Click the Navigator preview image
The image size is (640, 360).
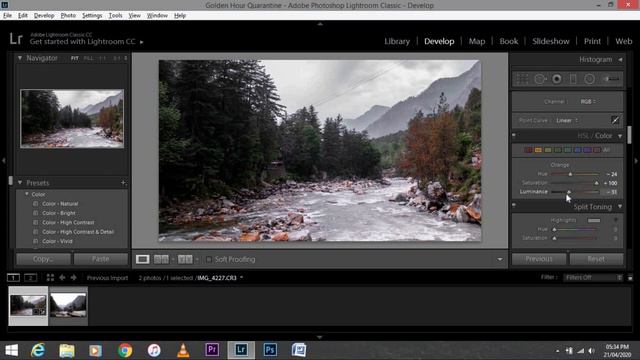coord(72,118)
